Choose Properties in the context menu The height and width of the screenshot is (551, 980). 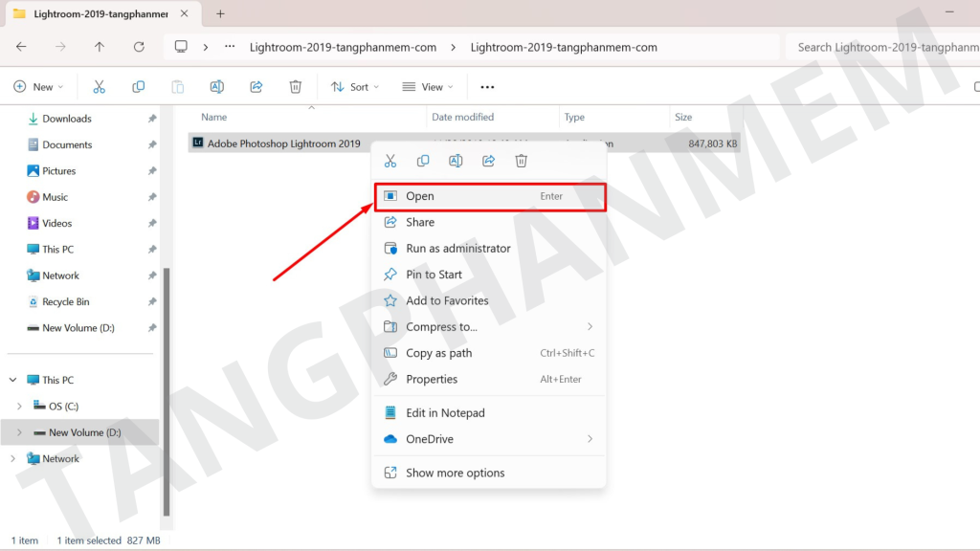click(x=432, y=380)
